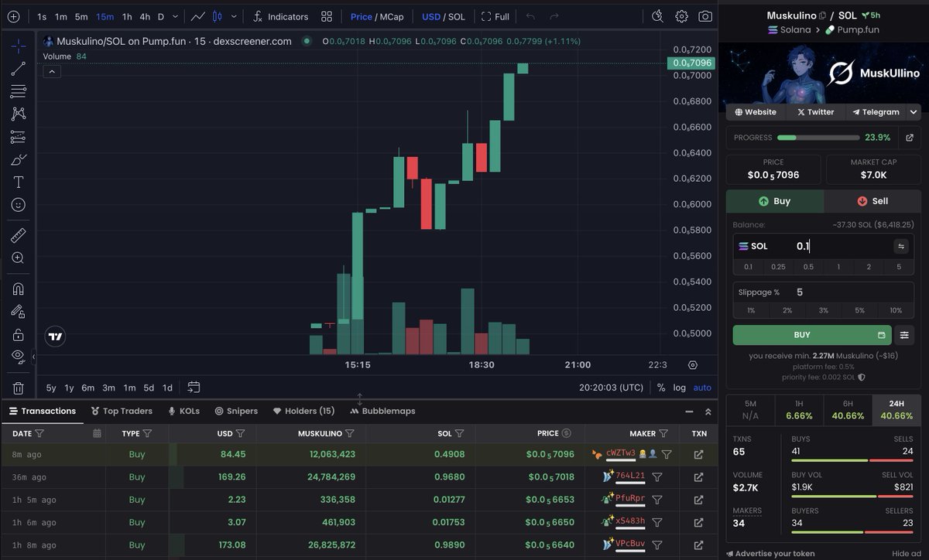The width and height of the screenshot is (929, 560).
Task: Open the Telegram link
Action: tap(876, 112)
